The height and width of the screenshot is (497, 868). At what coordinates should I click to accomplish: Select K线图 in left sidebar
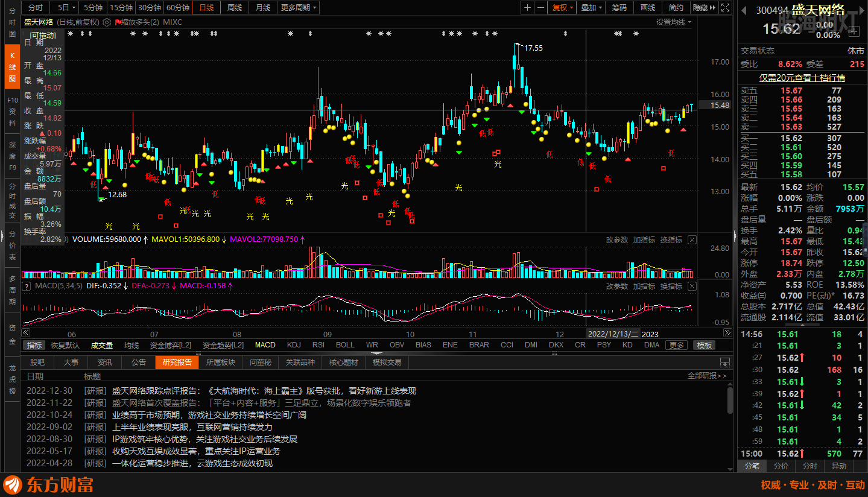12,67
